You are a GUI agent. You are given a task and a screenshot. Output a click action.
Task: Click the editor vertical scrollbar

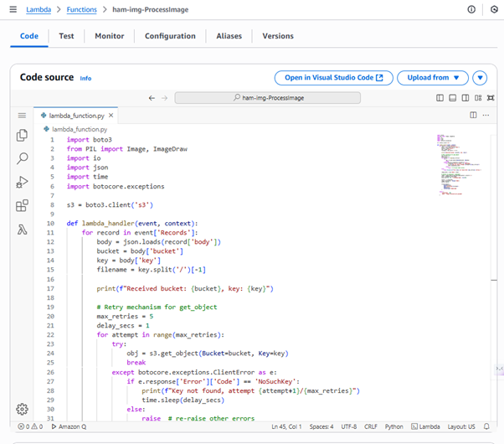tap(494, 278)
